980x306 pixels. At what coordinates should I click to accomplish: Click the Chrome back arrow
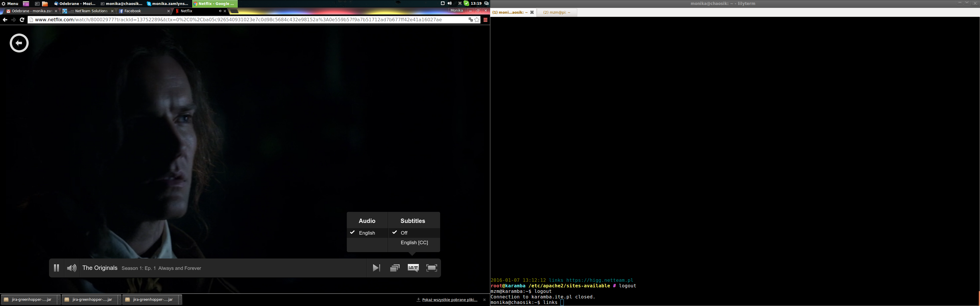click(5, 20)
